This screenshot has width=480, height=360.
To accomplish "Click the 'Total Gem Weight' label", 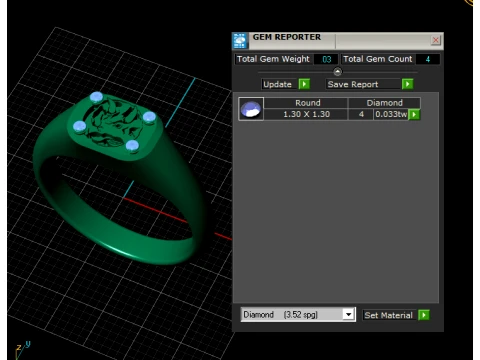I will click(273, 59).
